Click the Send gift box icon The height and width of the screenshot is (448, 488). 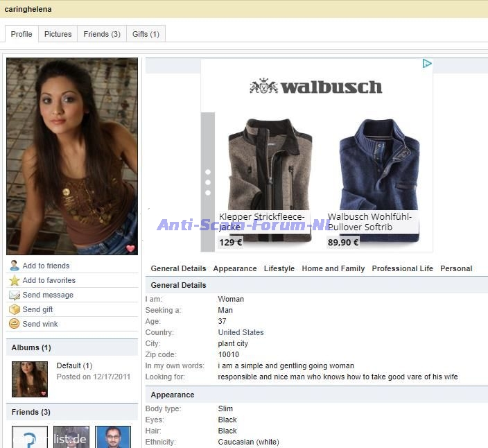coord(14,309)
